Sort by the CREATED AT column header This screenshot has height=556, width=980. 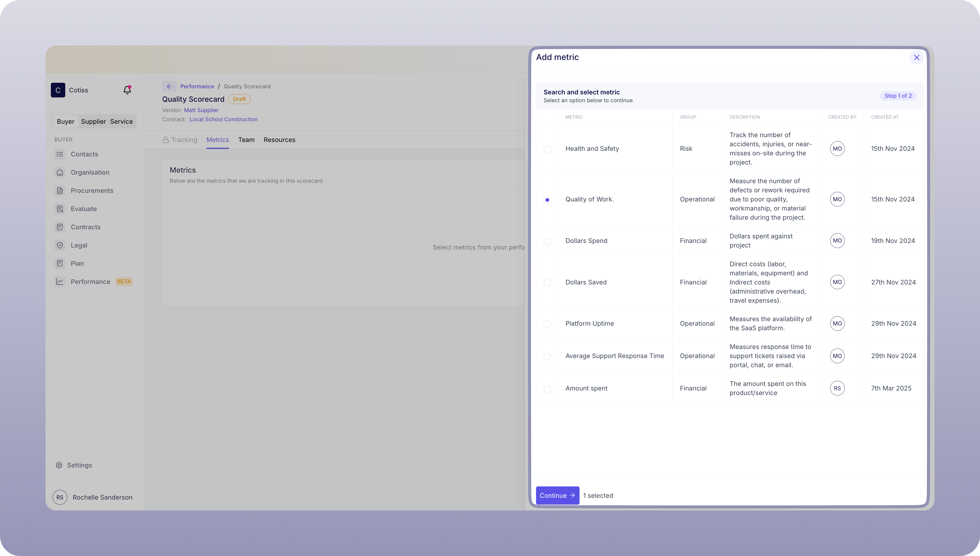(x=885, y=117)
